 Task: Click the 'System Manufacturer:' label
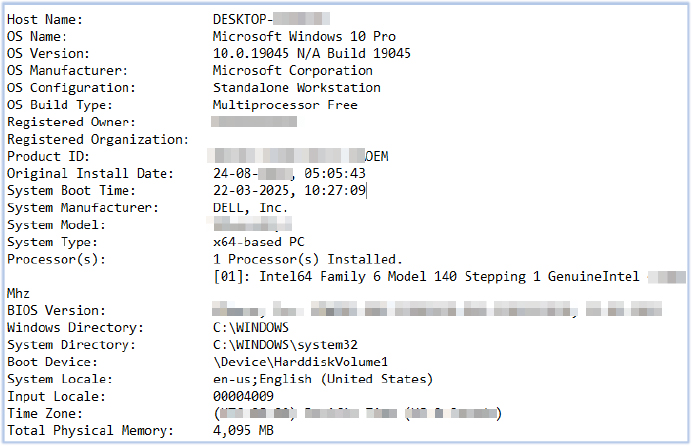(83, 208)
